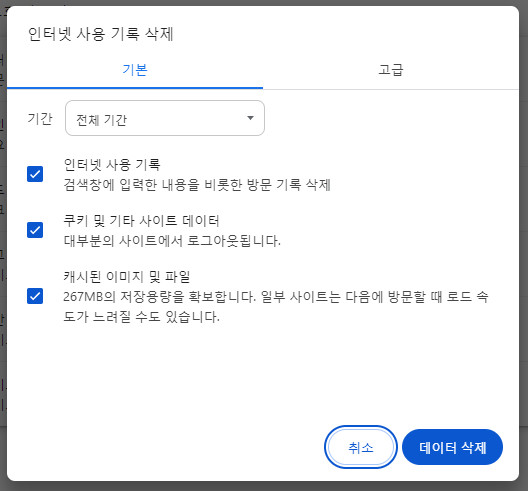528x491 pixels.
Task: Click the 쿠키 및 기타 사이트 데이터 label
Action: [x=141, y=221]
